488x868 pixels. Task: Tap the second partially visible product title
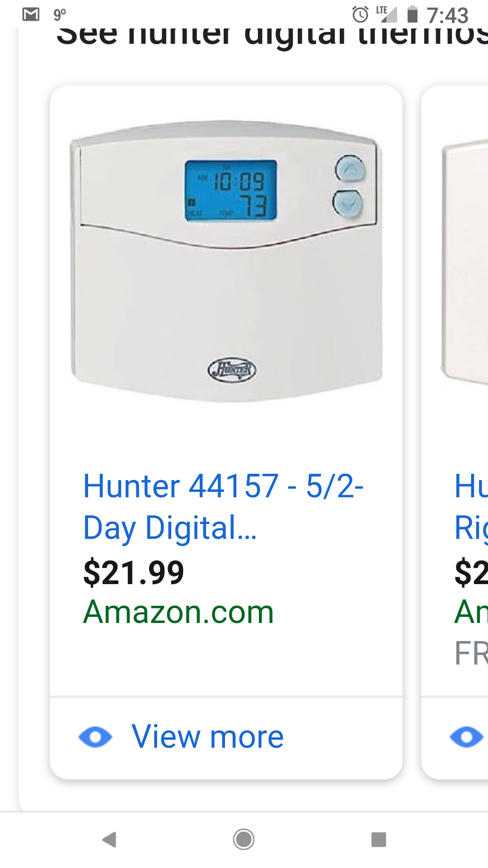(471, 506)
